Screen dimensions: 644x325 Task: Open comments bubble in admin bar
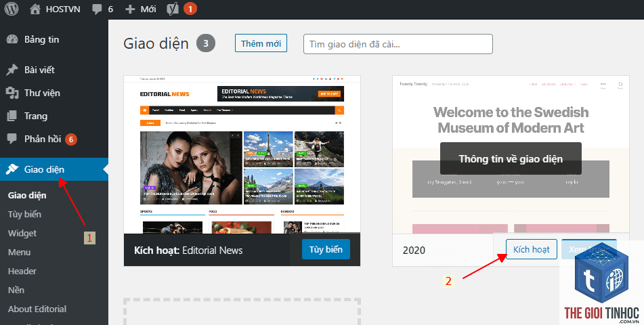coord(98,9)
